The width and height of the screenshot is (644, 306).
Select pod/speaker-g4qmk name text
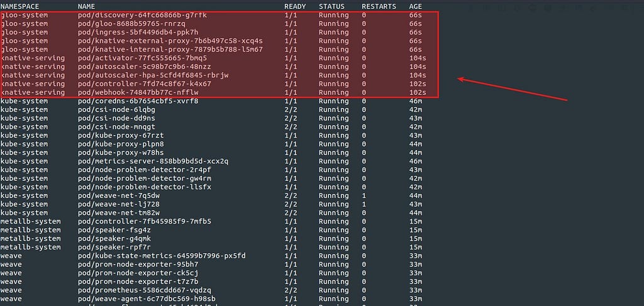pyautogui.click(x=114, y=239)
